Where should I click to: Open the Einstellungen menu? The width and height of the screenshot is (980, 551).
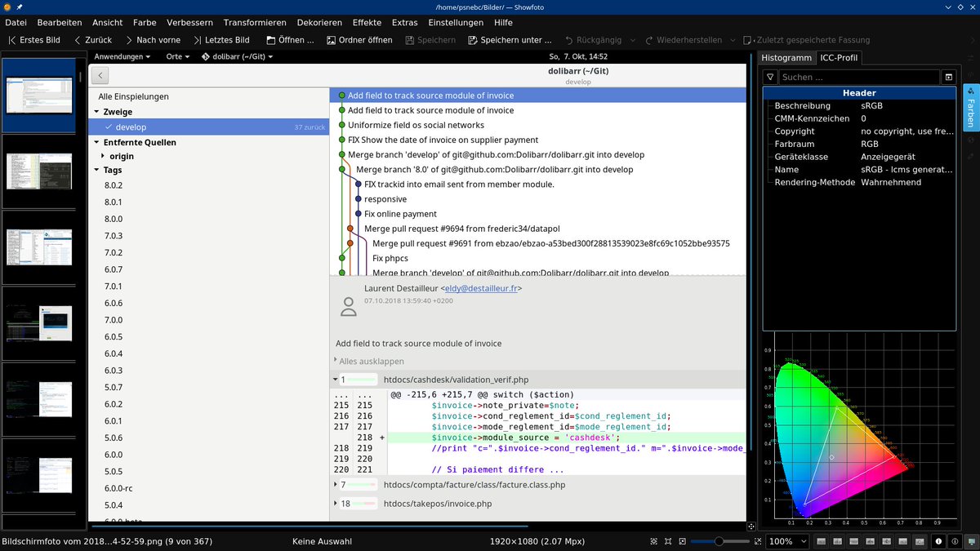coord(456,22)
